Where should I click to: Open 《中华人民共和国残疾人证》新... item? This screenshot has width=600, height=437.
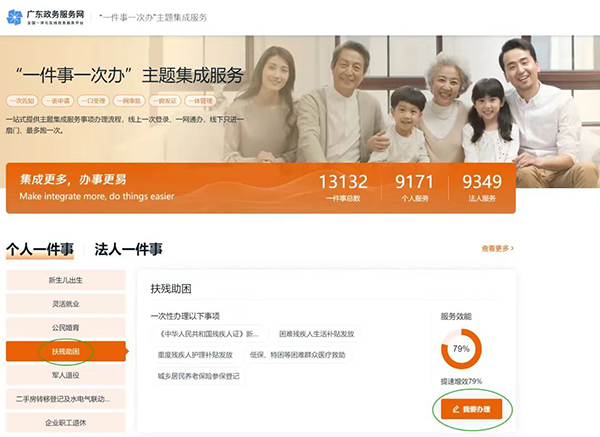pos(209,334)
